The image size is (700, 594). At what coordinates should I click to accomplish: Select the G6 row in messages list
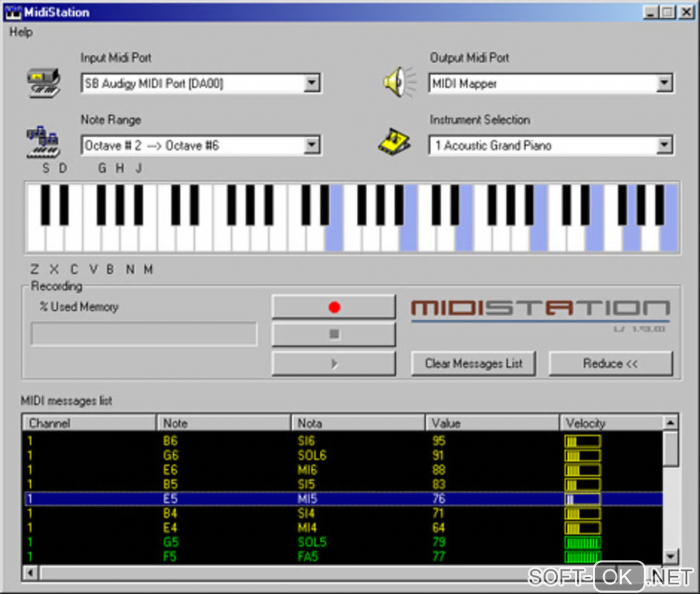click(x=342, y=455)
